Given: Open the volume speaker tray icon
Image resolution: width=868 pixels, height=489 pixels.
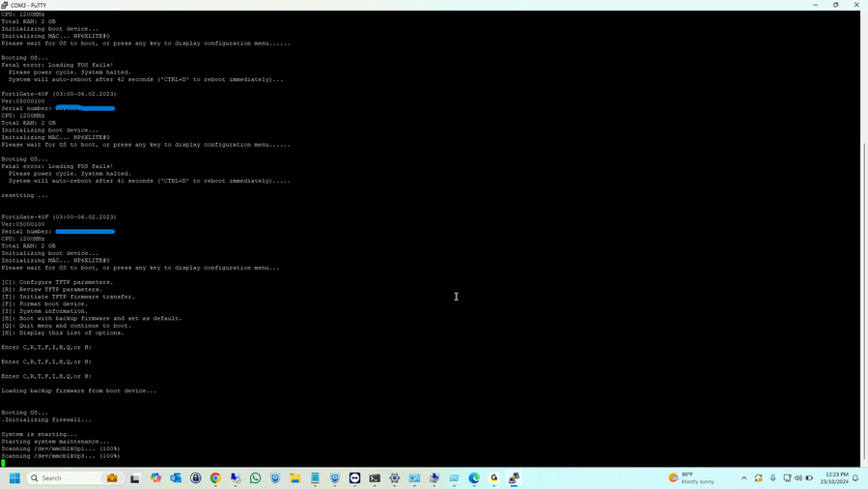Looking at the screenshot, I should (798, 478).
